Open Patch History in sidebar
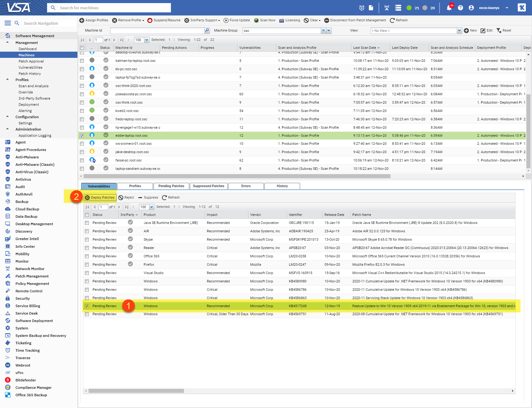Image resolution: width=532 pixels, height=408 pixels. 30,74
